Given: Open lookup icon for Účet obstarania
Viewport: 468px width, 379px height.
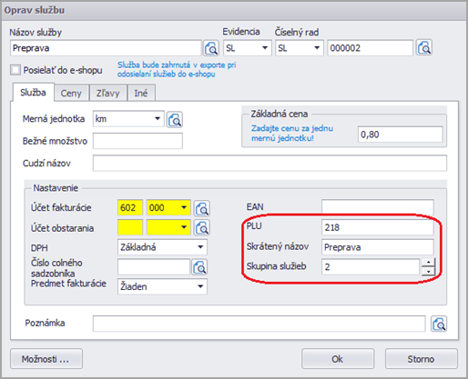Looking at the screenshot, I should 202,228.
